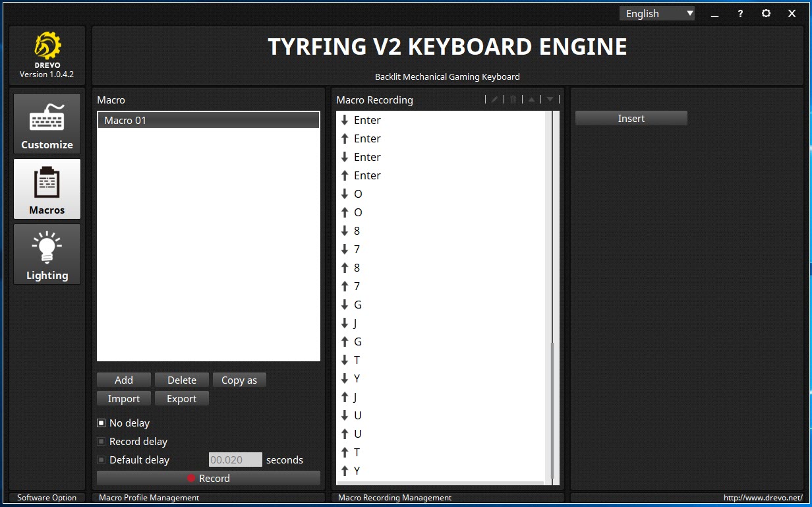812x507 pixels.
Task: Click the Import button
Action: [x=124, y=398]
